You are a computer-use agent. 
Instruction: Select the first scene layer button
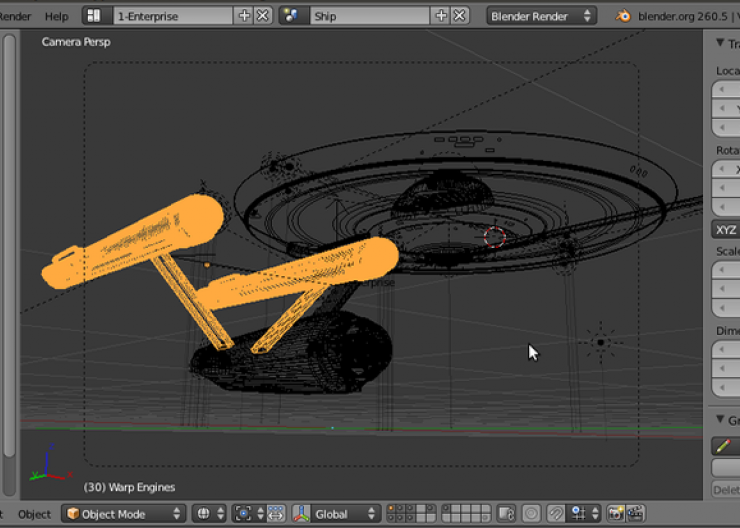coord(390,509)
